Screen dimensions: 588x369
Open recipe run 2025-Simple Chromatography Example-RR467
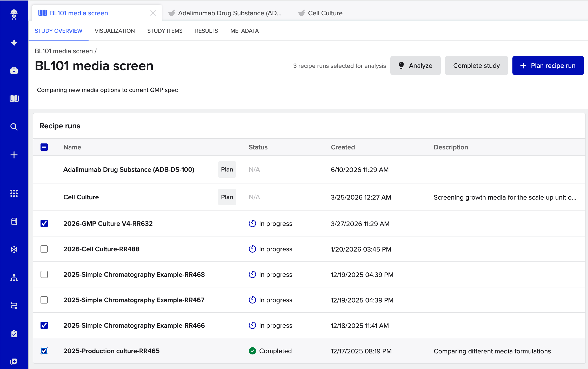tap(134, 300)
